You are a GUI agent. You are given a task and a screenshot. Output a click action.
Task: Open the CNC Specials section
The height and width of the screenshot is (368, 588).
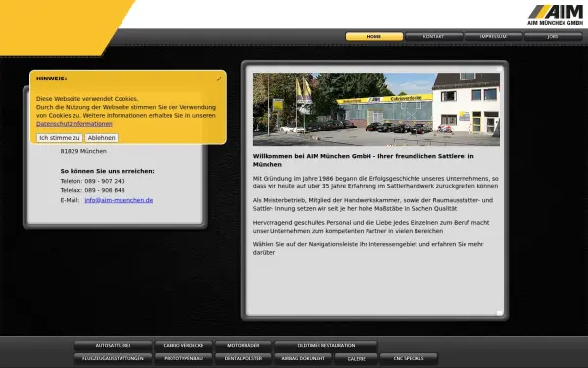pyautogui.click(x=409, y=358)
